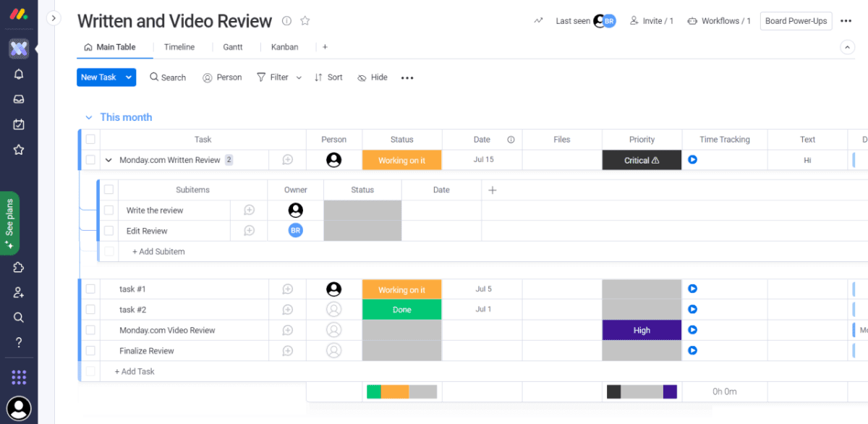Open the invite members icon in sidebar
The width and height of the screenshot is (868, 424).
[19, 292]
